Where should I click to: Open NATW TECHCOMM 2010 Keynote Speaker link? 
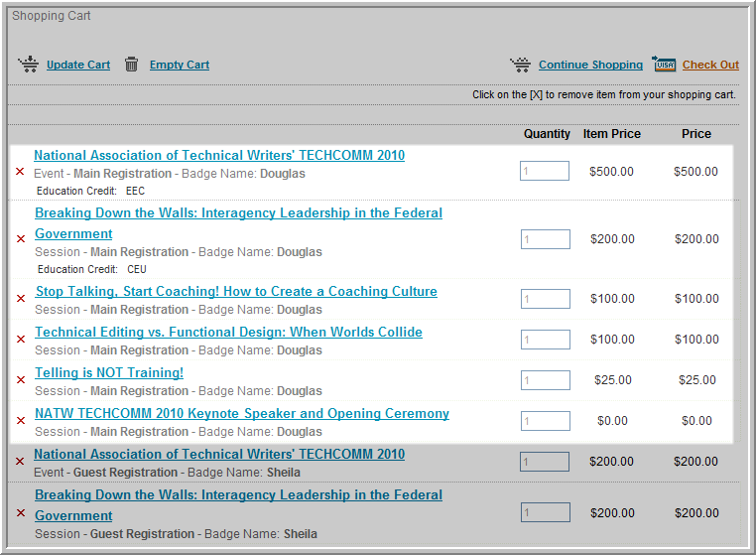242,414
